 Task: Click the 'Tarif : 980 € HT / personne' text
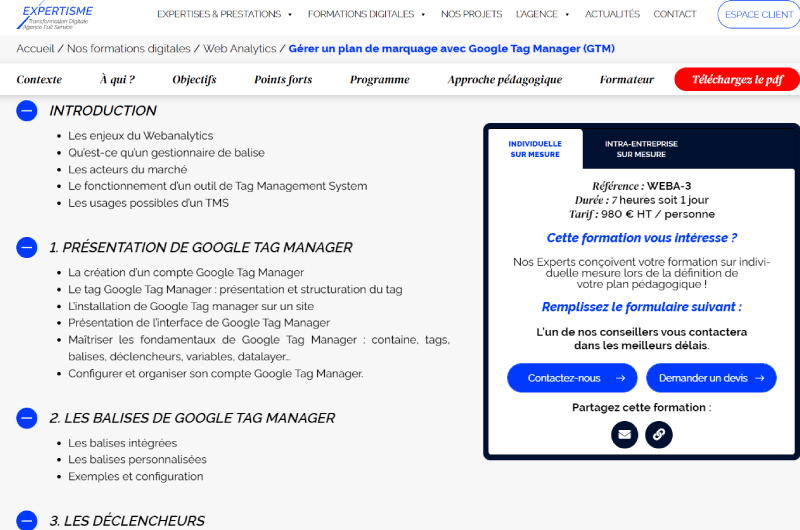point(641,214)
